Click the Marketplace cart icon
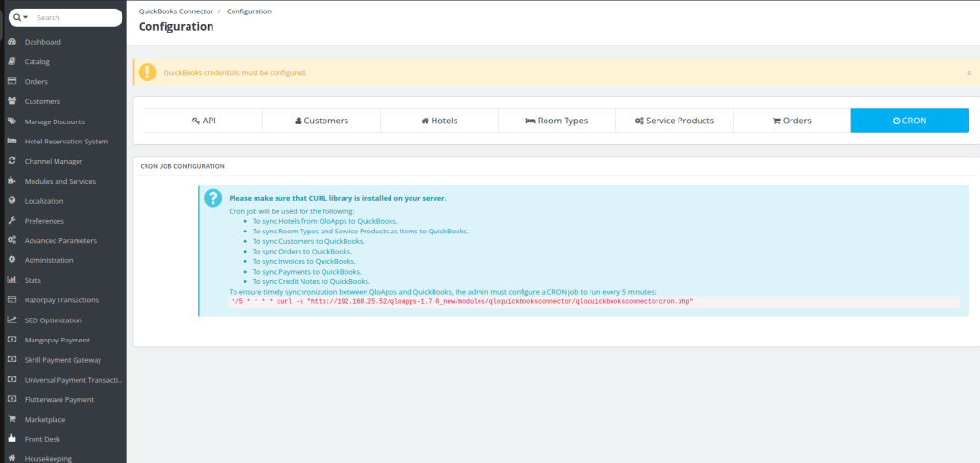 click(11, 419)
